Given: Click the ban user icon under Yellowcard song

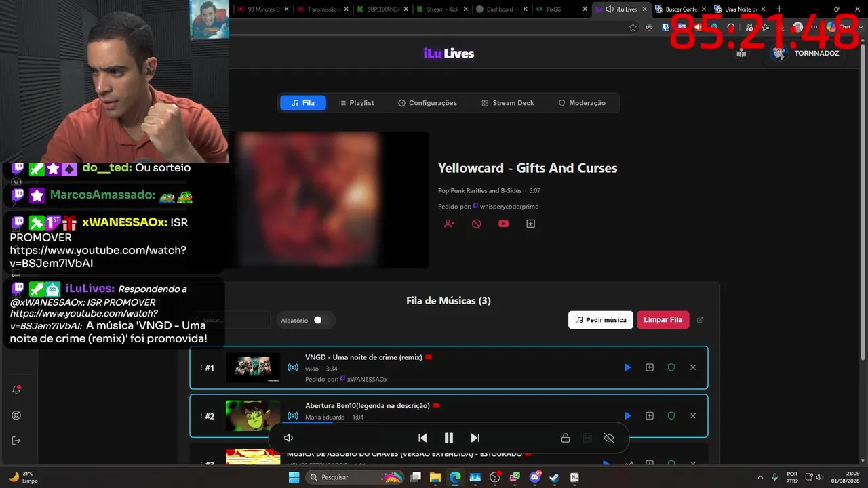Looking at the screenshot, I should [x=449, y=224].
